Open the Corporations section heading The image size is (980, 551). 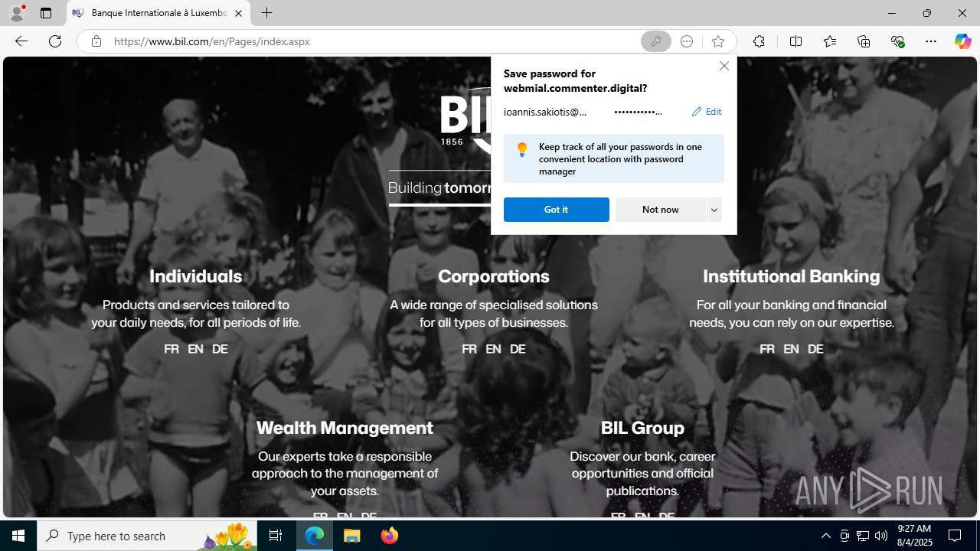pos(493,276)
